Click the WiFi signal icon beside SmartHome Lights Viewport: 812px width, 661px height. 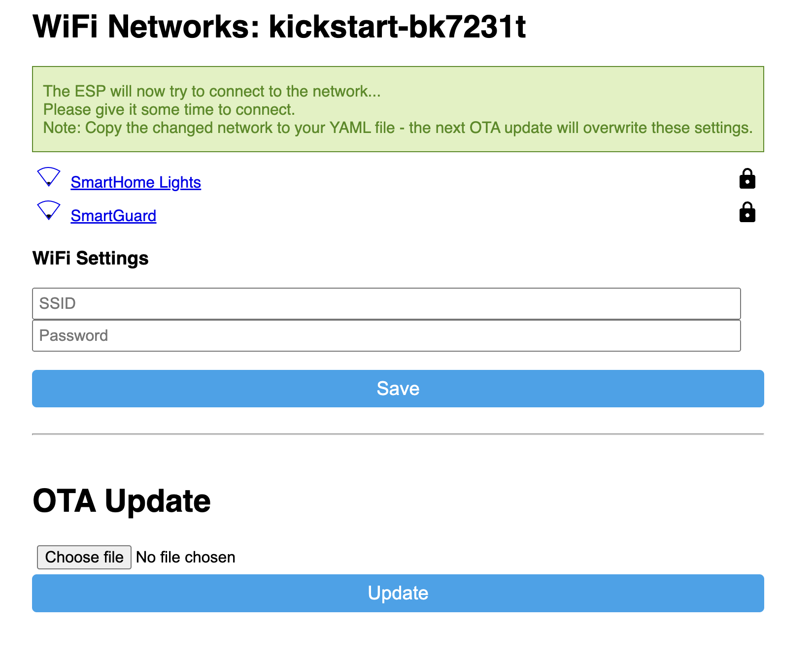coord(48,177)
